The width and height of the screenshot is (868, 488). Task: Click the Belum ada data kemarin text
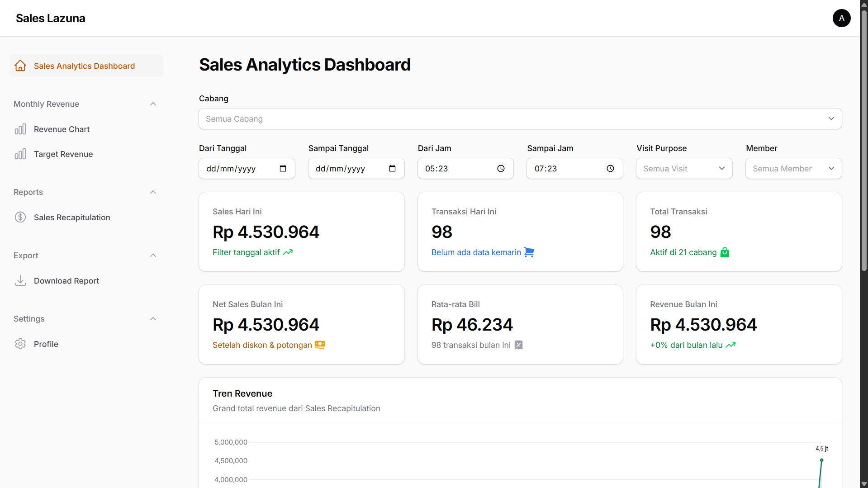point(476,252)
